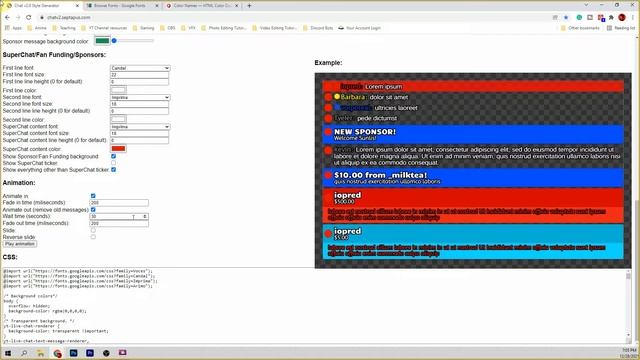Viewport: 640px width, 360px height.
Task: Open the Chrome tab search chevron
Action: 587,5
